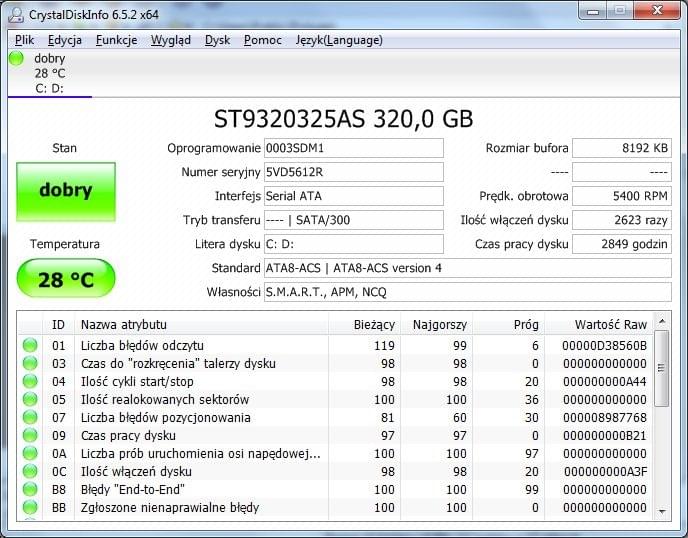Screen dimensions: 688x538
Task: Open the Plik menu
Action: point(24,40)
